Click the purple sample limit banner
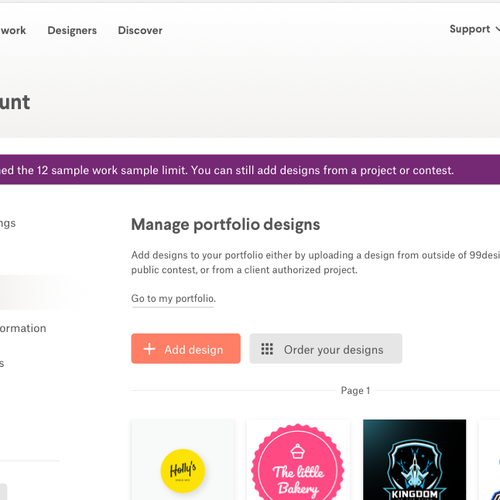The image size is (500, 500). coord(250,169)
